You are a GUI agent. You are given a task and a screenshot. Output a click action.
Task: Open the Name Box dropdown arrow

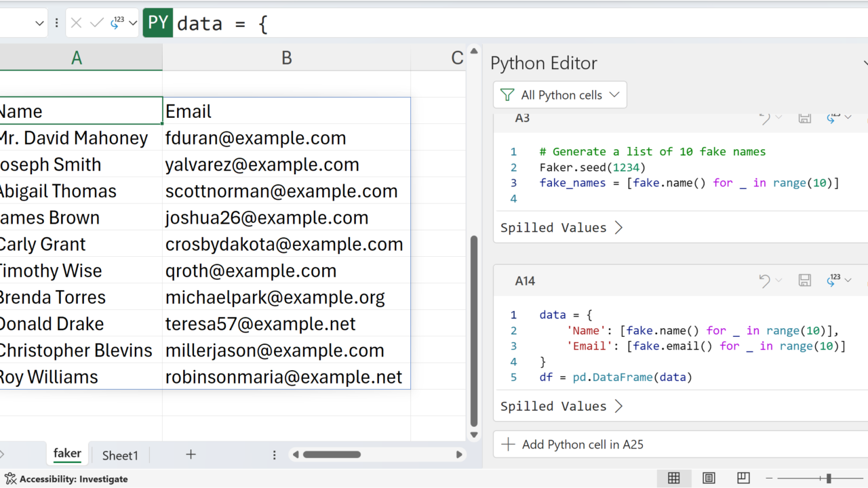pos(39,24)
